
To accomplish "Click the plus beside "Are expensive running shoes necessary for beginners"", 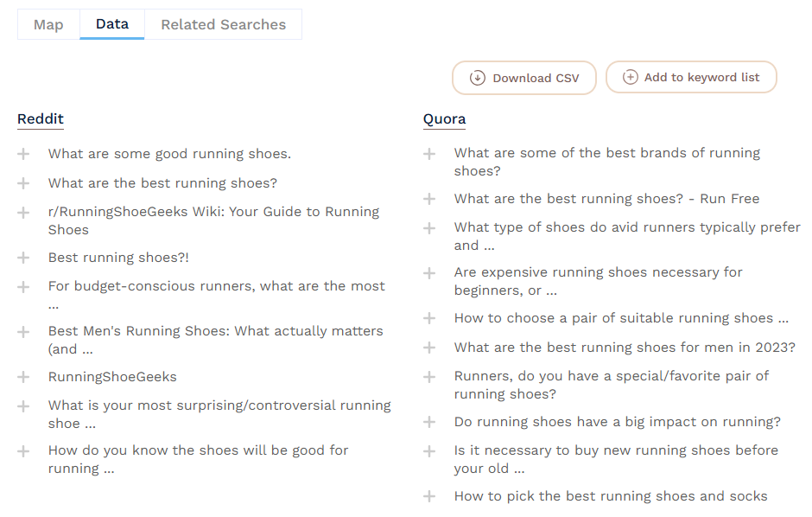I will point(428,271).
